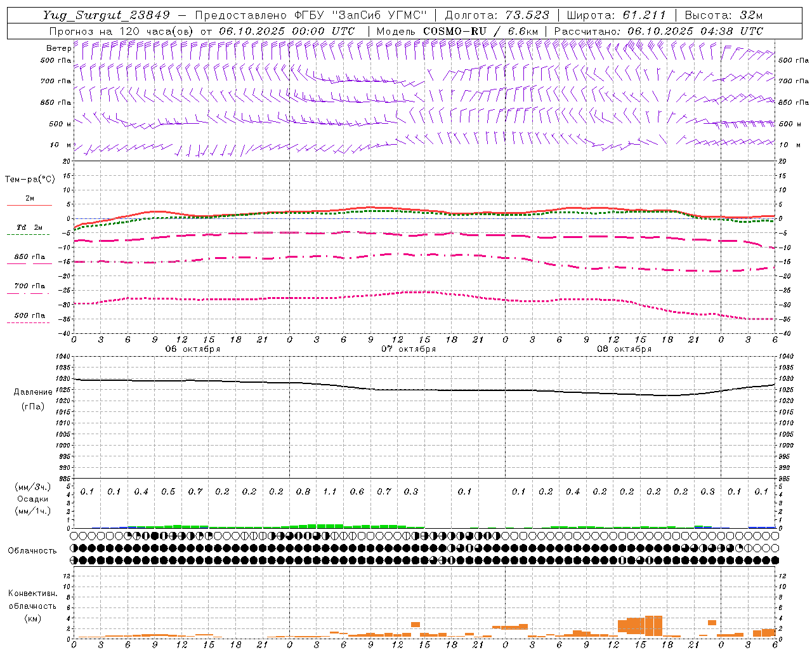The height and width of the screenshot is (650, 812).
Task: Click the latitude value Широта: 61.211
Action: [616, 15]
